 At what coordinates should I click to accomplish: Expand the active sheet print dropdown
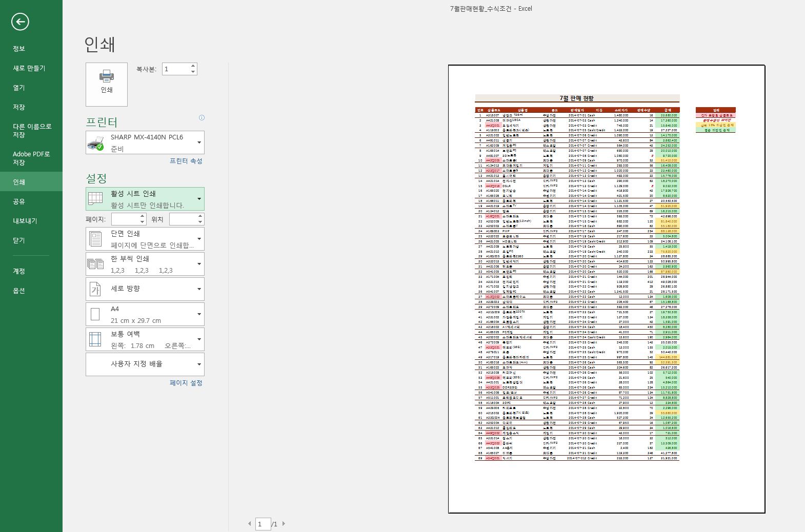[x=145, y=199]
